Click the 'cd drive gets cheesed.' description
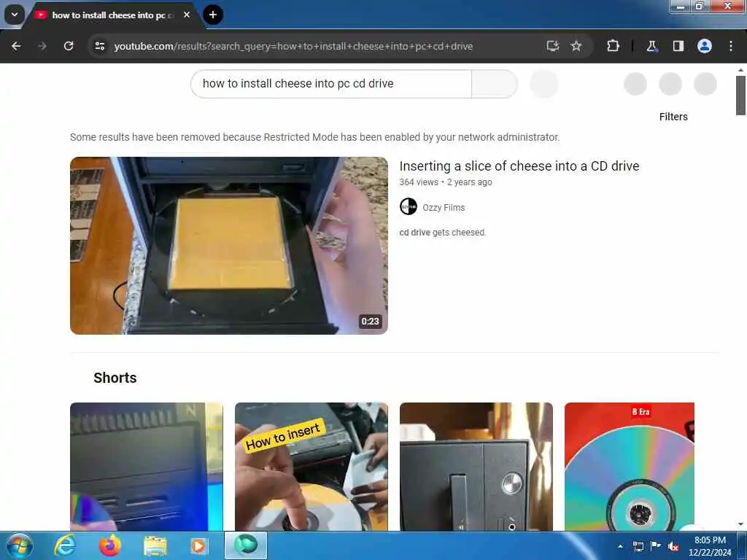Screen dimensions: 747x560 click(443, 233)
